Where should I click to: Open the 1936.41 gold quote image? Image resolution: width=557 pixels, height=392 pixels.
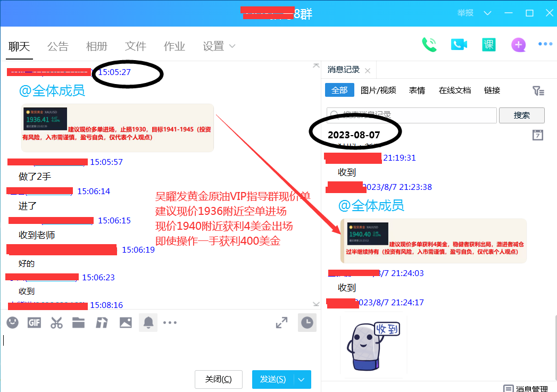tap(45, 119)
